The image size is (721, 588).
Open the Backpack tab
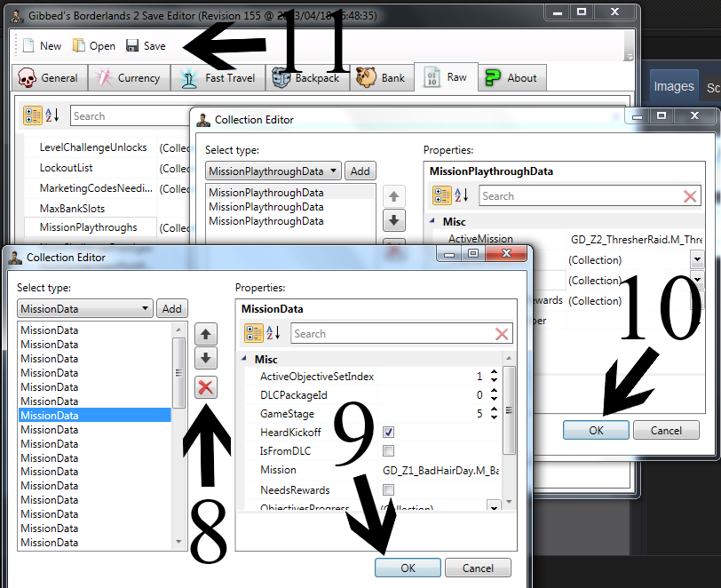(x=307, y=78)
